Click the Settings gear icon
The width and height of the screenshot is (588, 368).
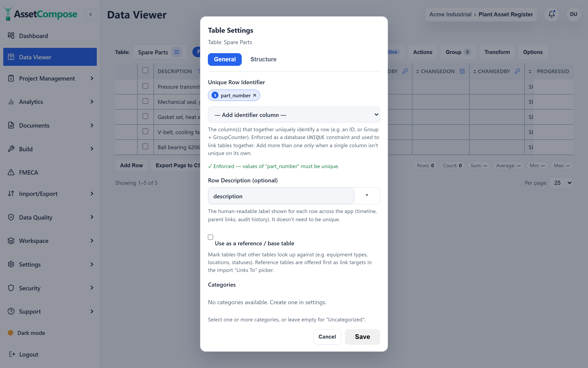coord(11,264)
